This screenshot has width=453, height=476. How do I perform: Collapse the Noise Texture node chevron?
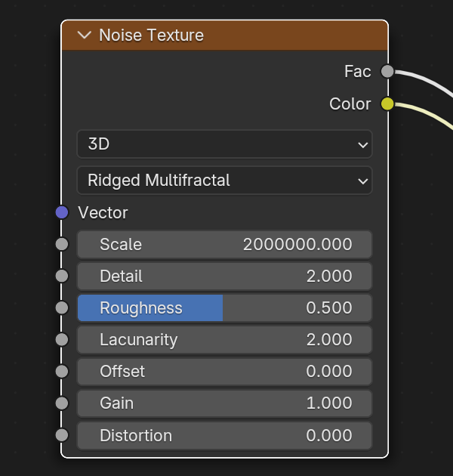[85, 36]
